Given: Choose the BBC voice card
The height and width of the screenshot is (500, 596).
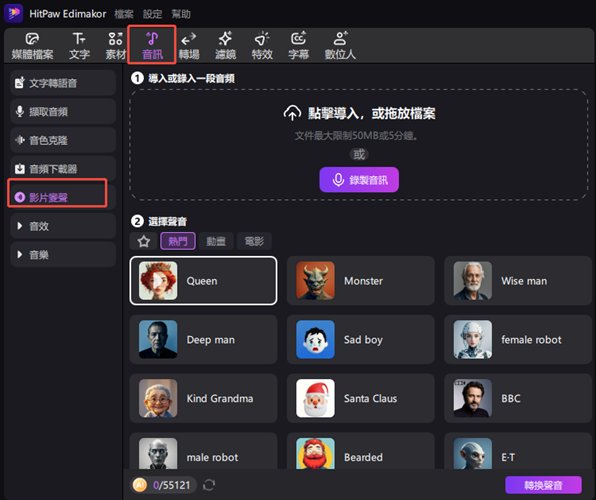Looking at the screenshot, I should click(x=518, y=398).
